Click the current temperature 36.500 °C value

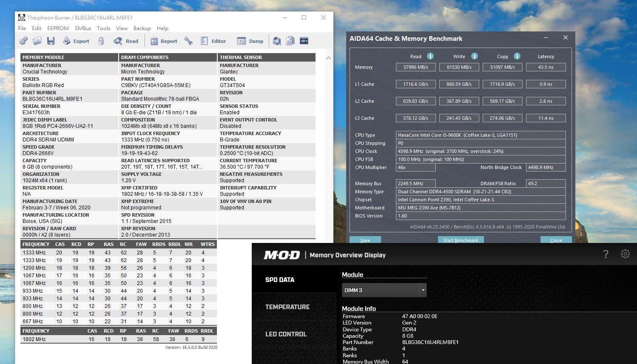pyautogui.click(x=245, y=167)
